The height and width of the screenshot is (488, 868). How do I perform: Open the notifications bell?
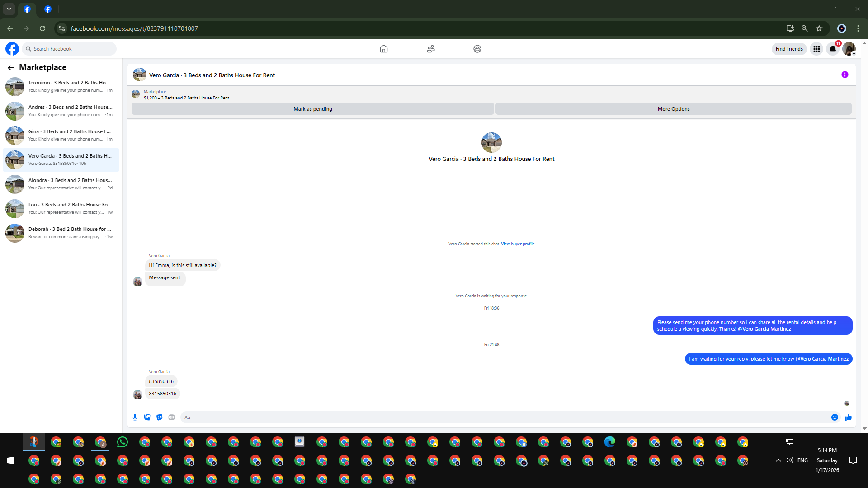pyautogui.click(x=833, y=49)
